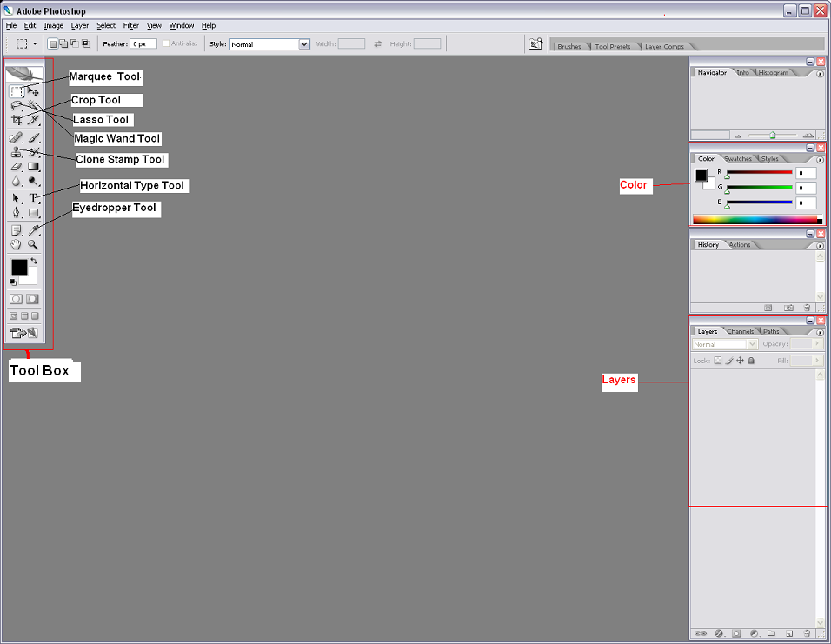The height and width of the screenshot is (644, 831).
Task: Click the delete state trash in History panel
Action: click(x=807, y=308)
